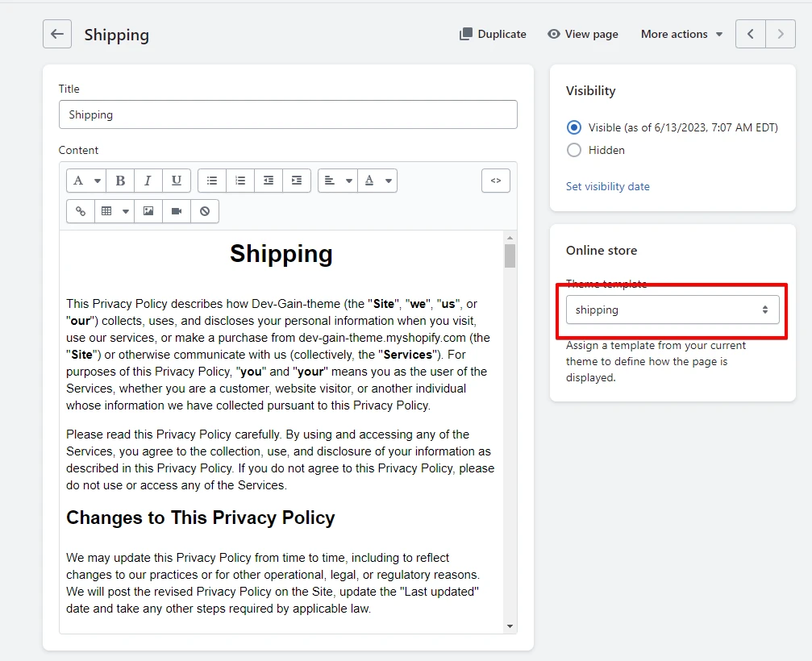The width and height of the screenshot is (812, 661).
Task: Expand the More actions dropdown
Action: coord(681,34)
